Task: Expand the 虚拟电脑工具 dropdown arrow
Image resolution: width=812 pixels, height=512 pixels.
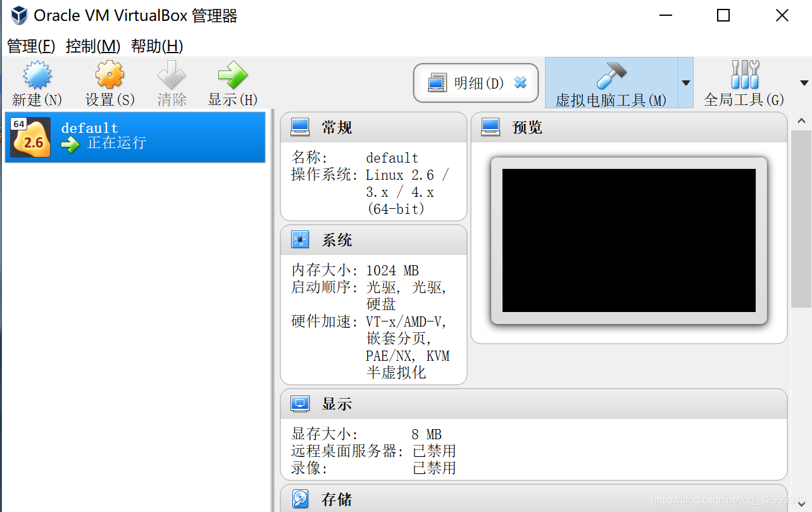Action: click(x=685, y=83)
